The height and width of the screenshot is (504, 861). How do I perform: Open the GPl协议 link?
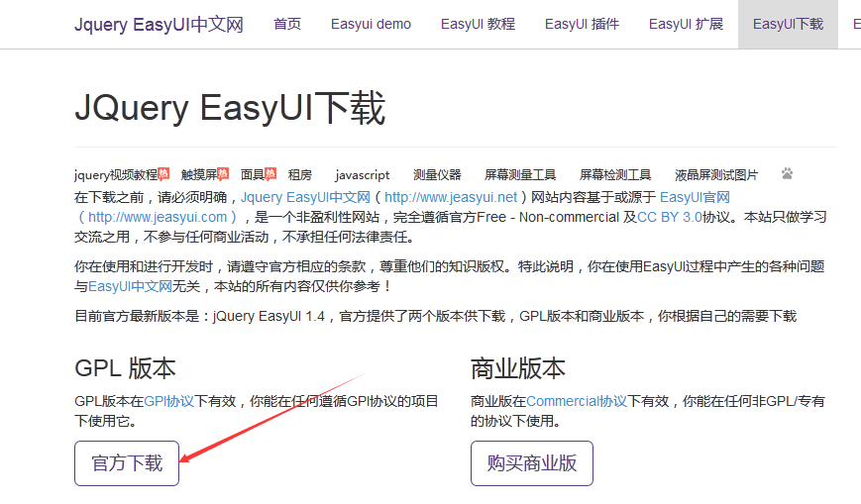169,401
